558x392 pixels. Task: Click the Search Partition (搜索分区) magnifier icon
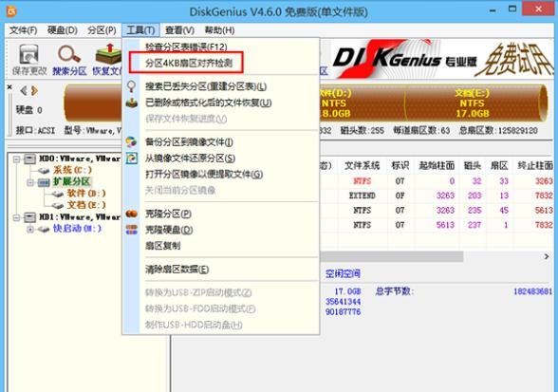click(x=69, y=54)
